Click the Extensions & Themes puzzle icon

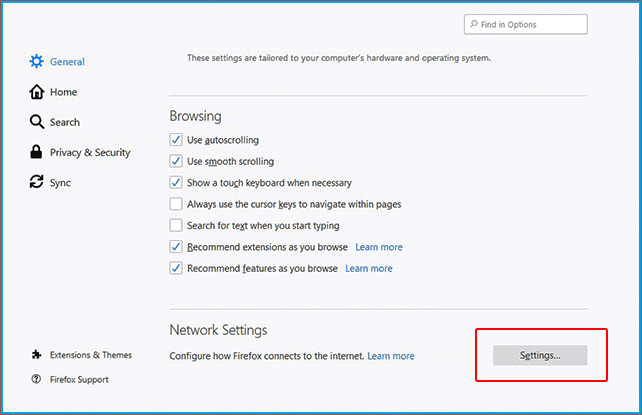37,355
